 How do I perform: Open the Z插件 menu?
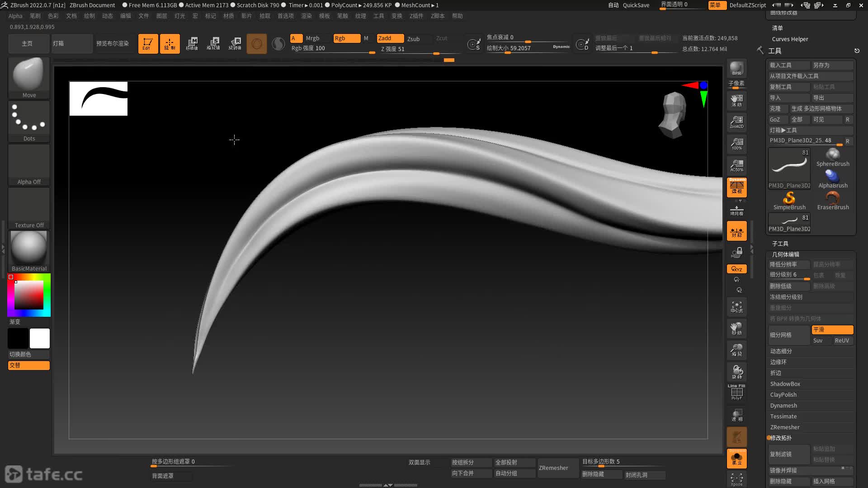(416, 16)
